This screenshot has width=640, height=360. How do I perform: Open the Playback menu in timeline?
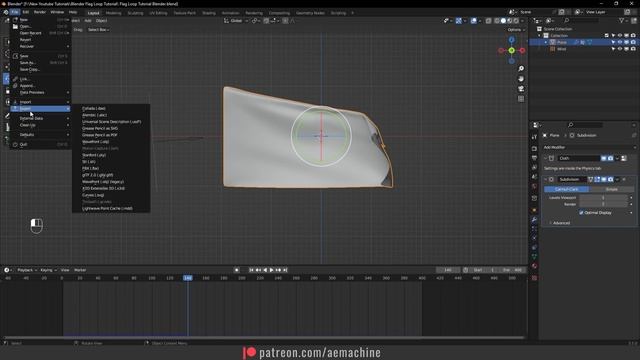27,270
